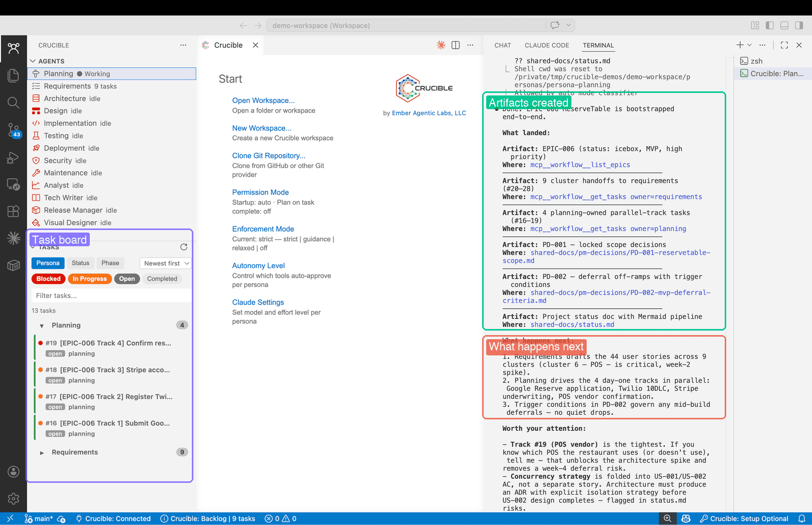This screenshot has width=812, height=525.
Task: Select the Architecture agent
Action: tap(112, 99)
